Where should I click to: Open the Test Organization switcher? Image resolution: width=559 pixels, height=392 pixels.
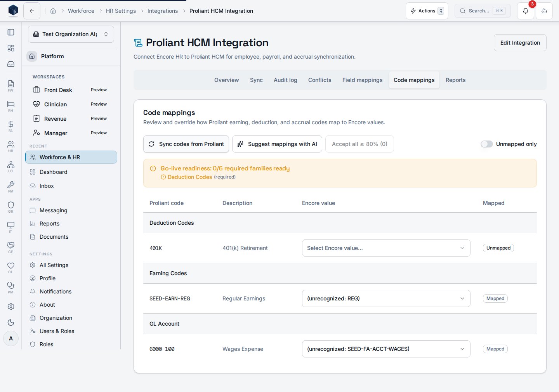click(71, 34)
